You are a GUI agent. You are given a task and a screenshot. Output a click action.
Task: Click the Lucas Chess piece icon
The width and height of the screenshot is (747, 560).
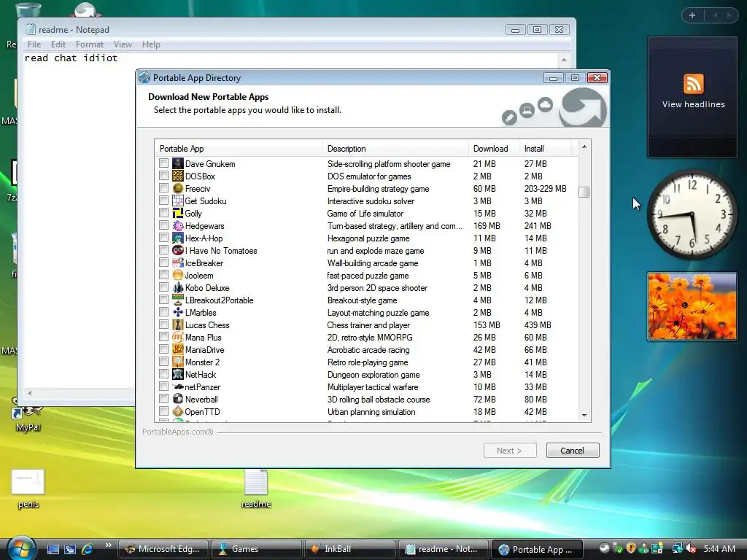(178, 324)
